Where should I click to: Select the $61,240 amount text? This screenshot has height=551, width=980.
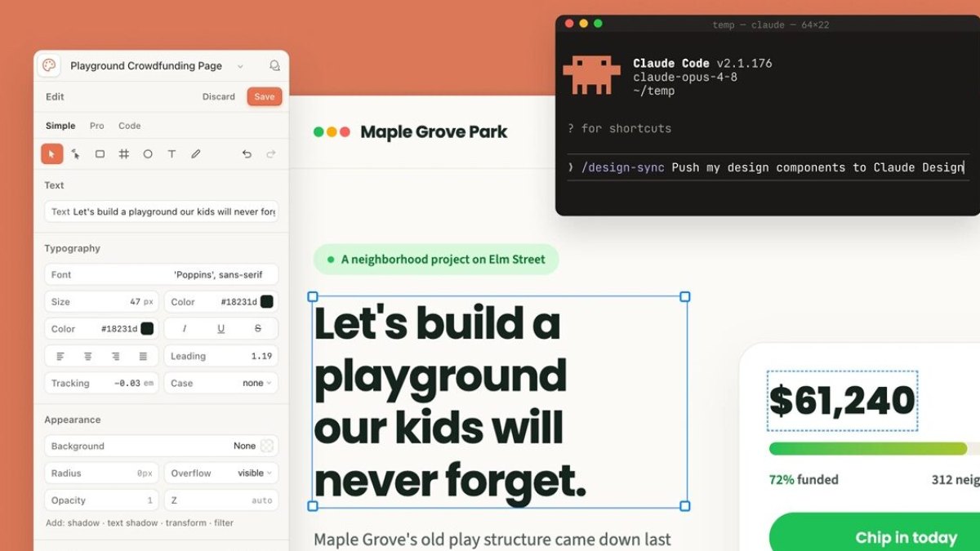[x=842, y=401]
